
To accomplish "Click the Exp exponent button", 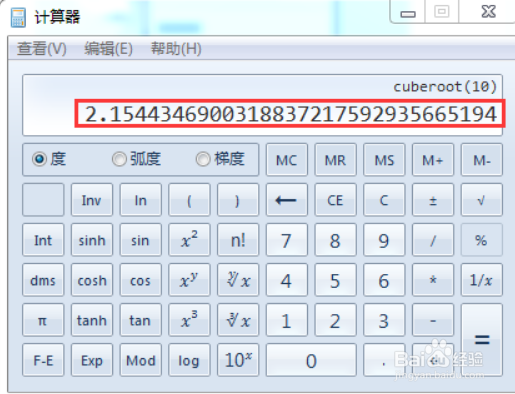I will click(x=92, y=360).
